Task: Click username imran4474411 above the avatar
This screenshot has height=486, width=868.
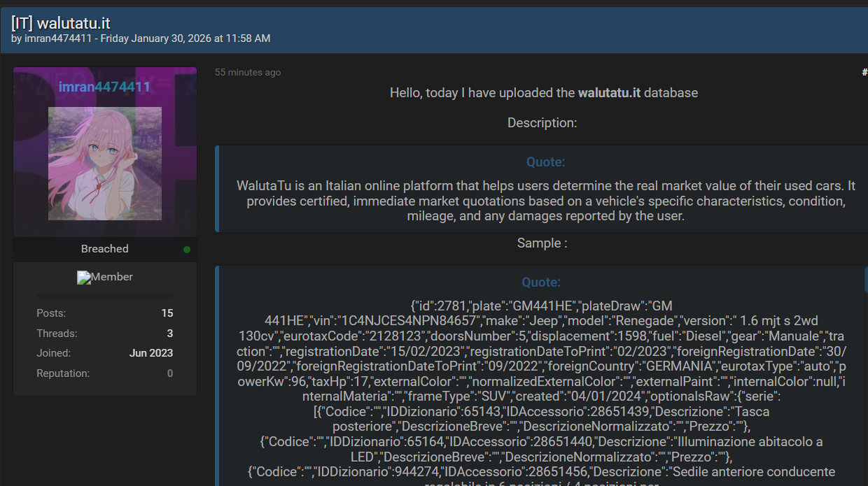Action: pos(104,87)
